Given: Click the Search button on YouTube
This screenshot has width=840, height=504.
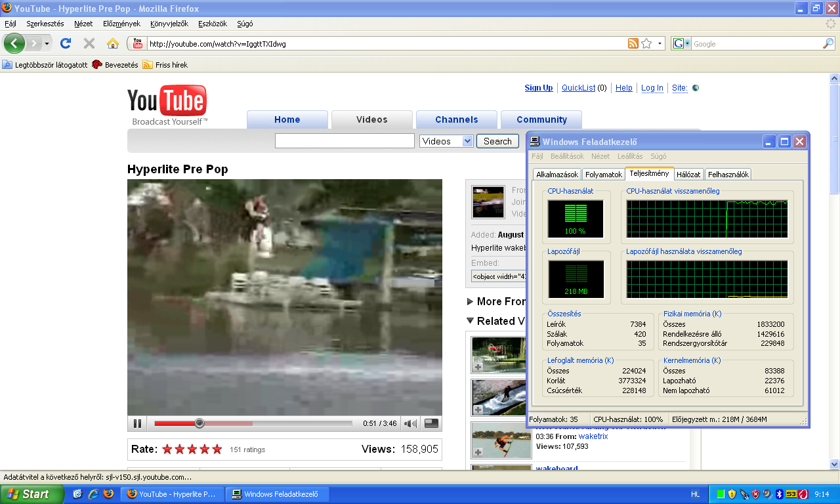Looking at the screenshot, I should pyautogui.click(x=497, y=141).
